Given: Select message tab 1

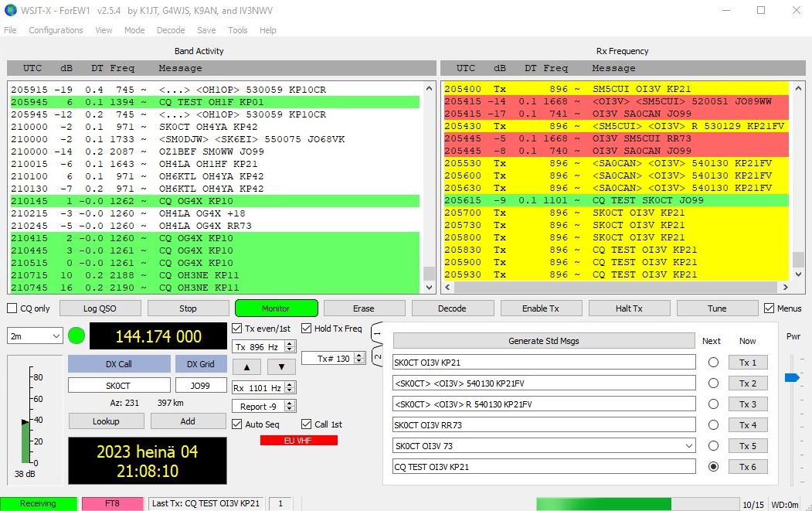Looking at the screenshot, I should pos(377,334).
